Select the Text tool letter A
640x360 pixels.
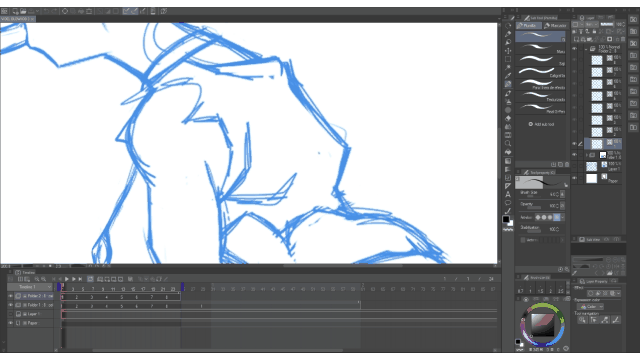(508, 194)
